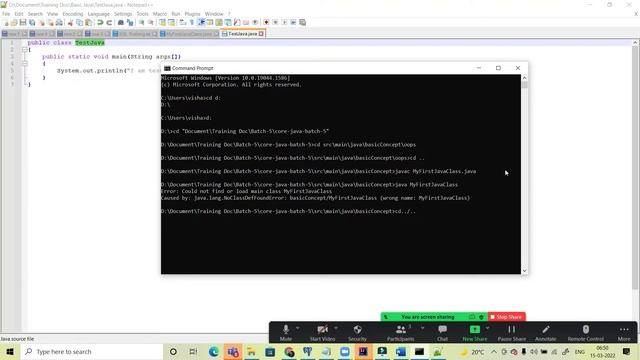Expand the arrow next to Participants

[422, 328]
